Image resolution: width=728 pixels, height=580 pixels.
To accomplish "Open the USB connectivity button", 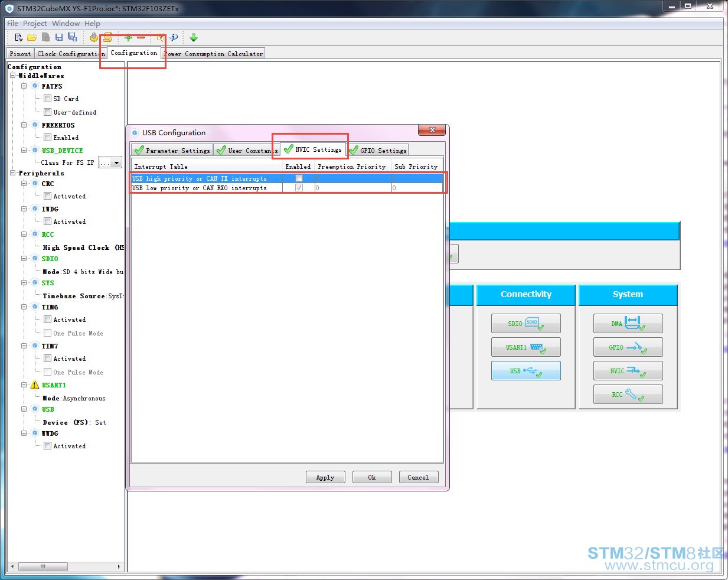I will [526, 370].
